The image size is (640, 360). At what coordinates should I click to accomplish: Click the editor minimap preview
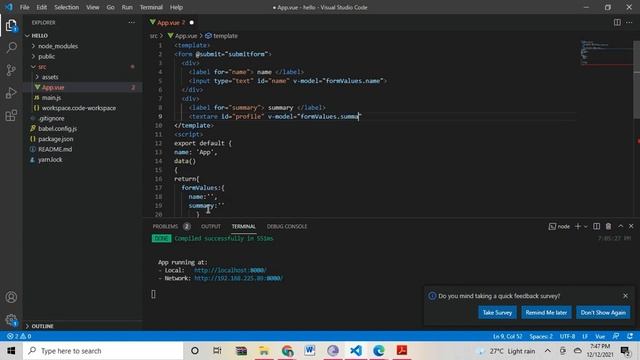pyautogui.click(x=606, y=53)
